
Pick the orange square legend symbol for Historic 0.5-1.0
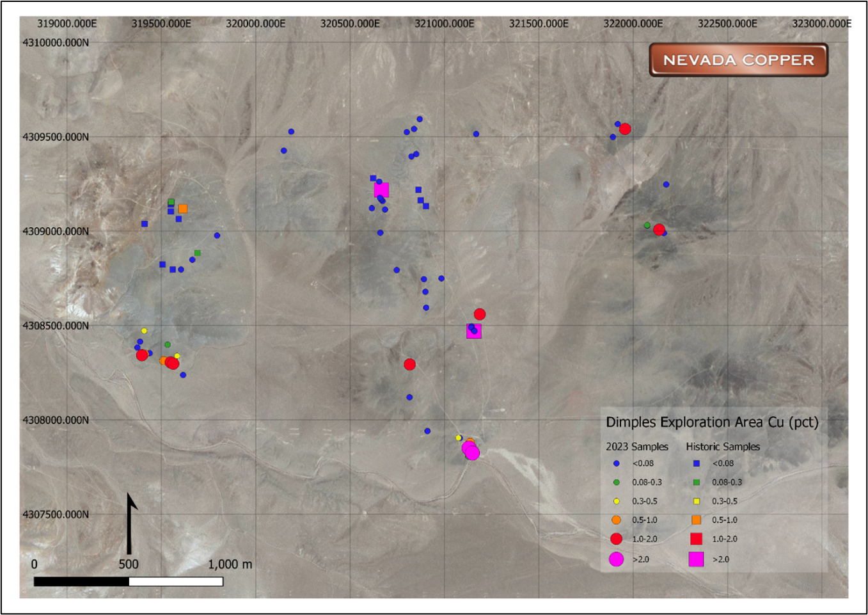coord(697,520)
